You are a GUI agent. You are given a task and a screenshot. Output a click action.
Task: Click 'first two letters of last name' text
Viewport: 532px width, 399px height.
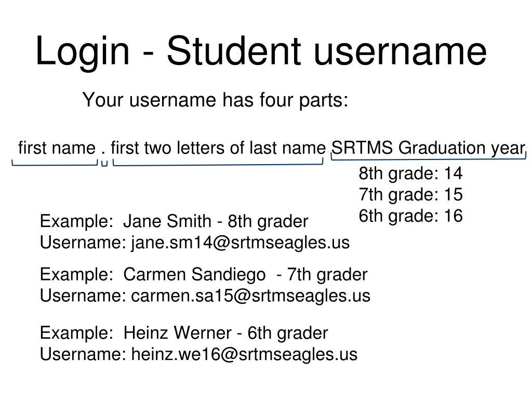[218, 148]
